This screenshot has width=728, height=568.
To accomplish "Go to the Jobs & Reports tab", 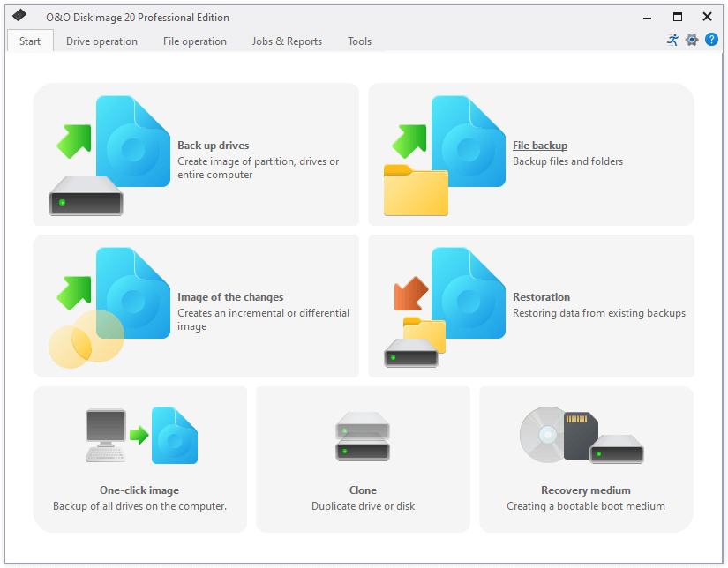I will click(287, 41).
